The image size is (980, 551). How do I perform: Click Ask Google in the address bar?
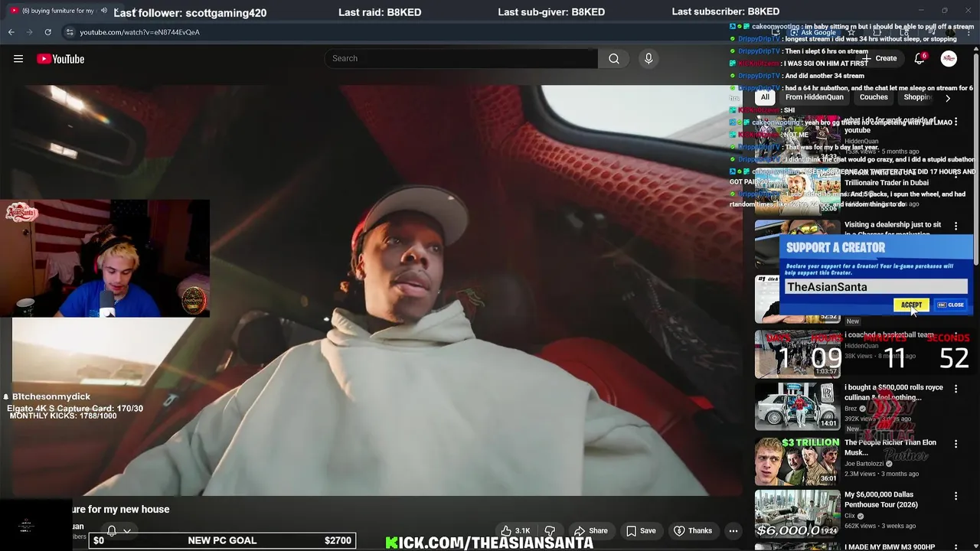813,32
